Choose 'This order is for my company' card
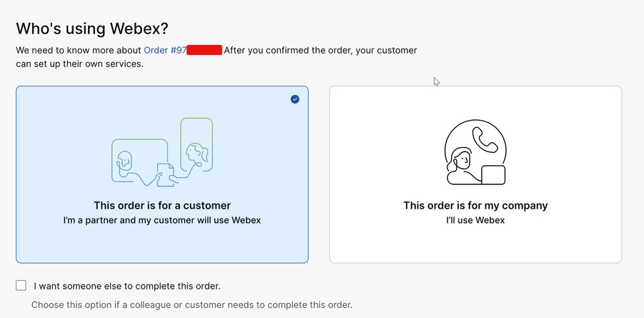Screen dimensions: 644x318 (475, 174)
